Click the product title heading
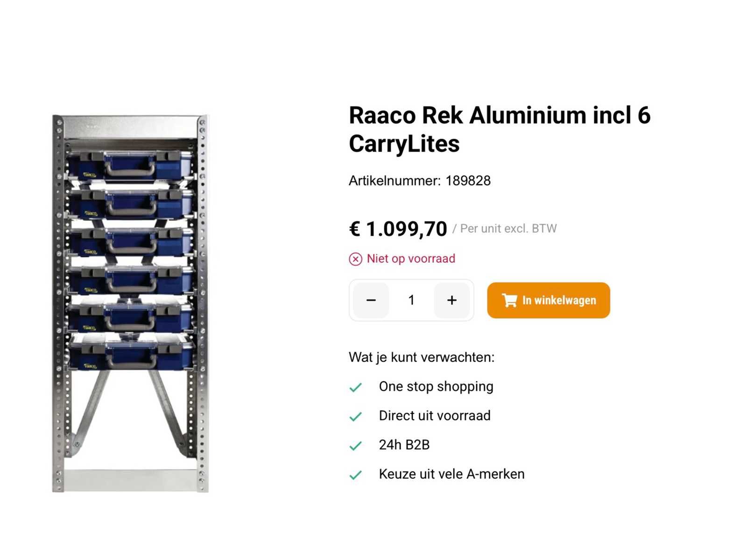Image resolution: width=747 pixels, height=560 pixels. [x=499, y=129]
